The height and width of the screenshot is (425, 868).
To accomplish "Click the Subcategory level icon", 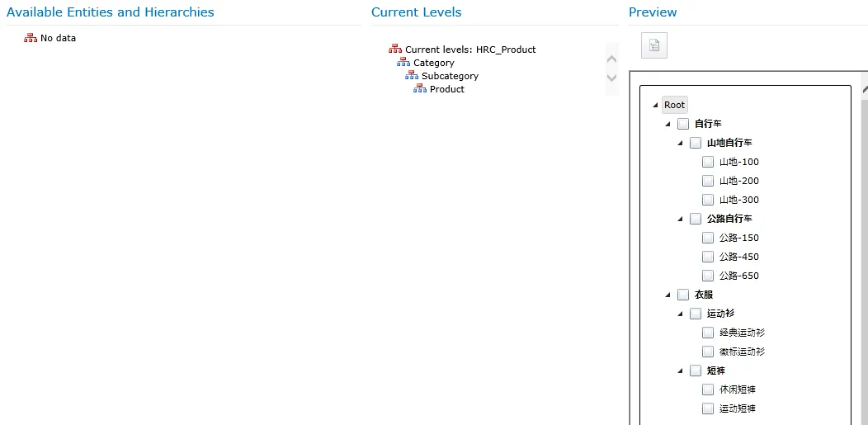I will (412, 76).
